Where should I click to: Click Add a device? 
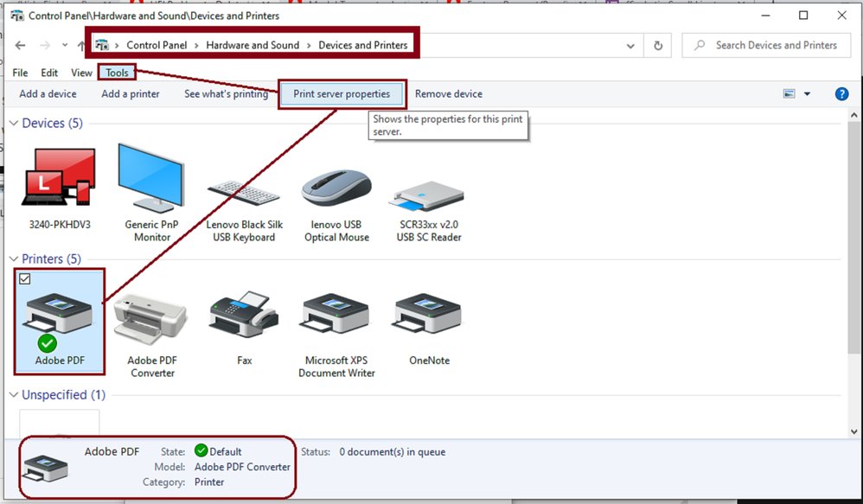[48, 94]
